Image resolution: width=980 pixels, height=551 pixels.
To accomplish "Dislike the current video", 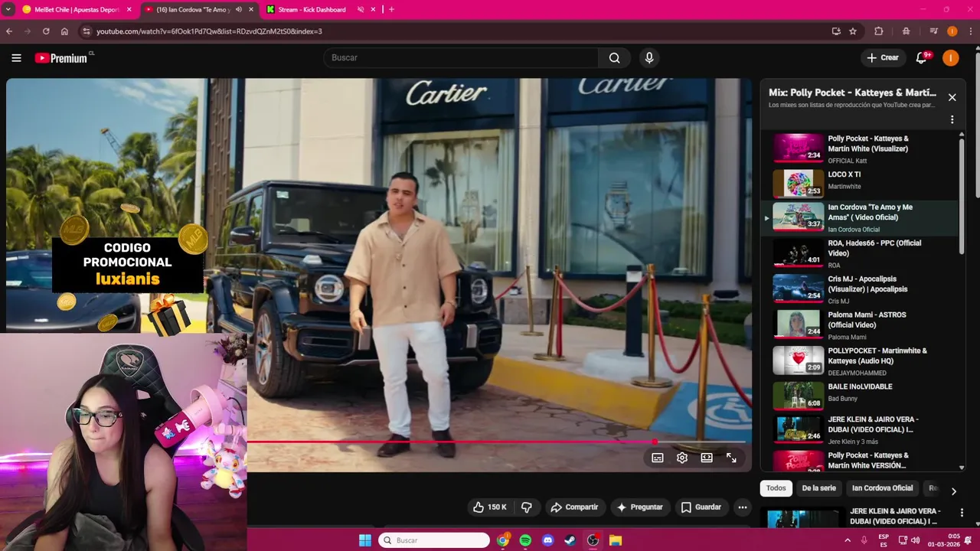I will pos(526,507).
